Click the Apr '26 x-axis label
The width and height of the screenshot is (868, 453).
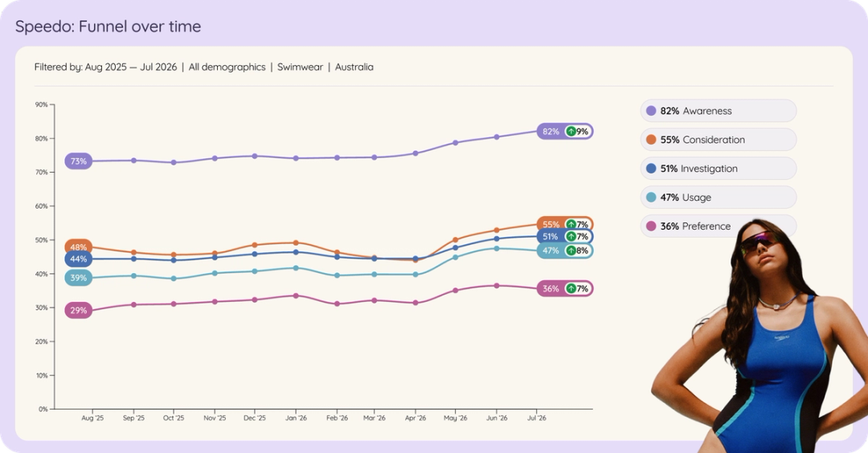pyautogui.click(x=416, y=418)
